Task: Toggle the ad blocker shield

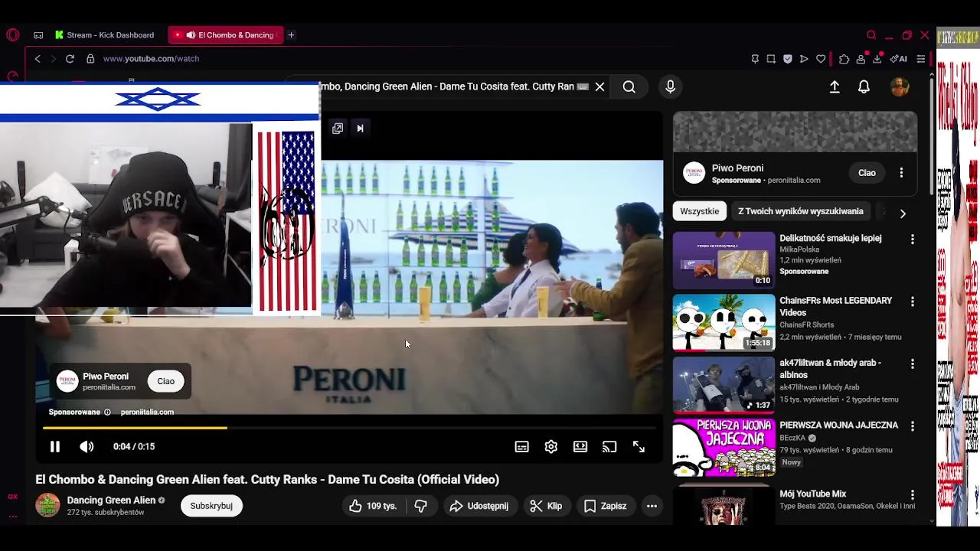Action: tap(787, 58)
